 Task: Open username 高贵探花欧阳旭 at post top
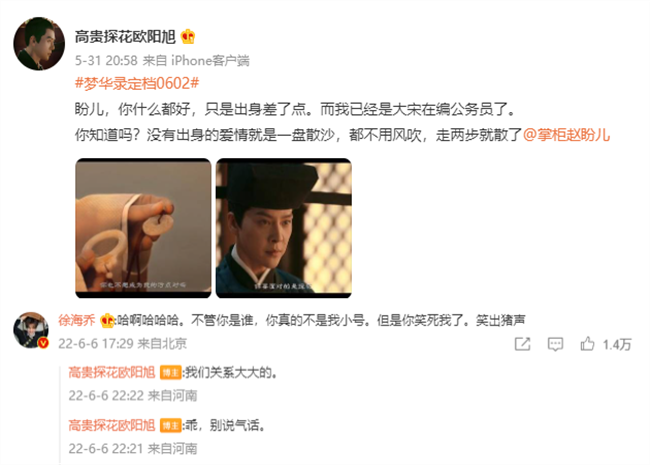[125, 37]
